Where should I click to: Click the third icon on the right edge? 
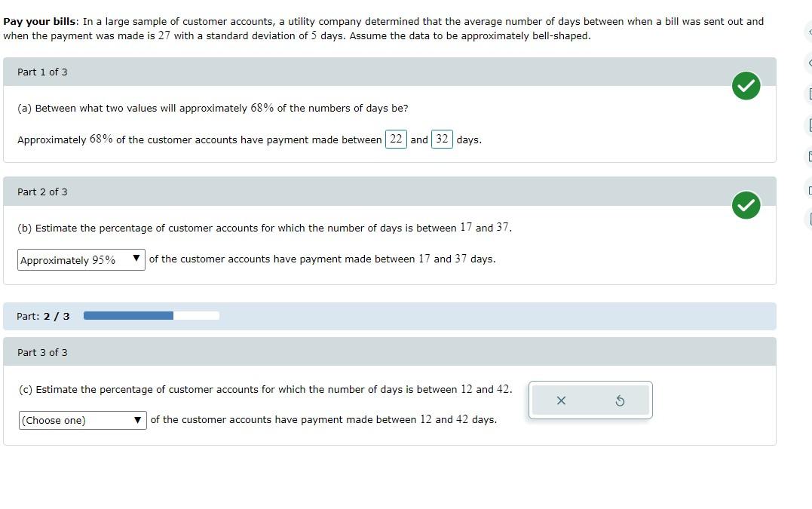(809, 94)
